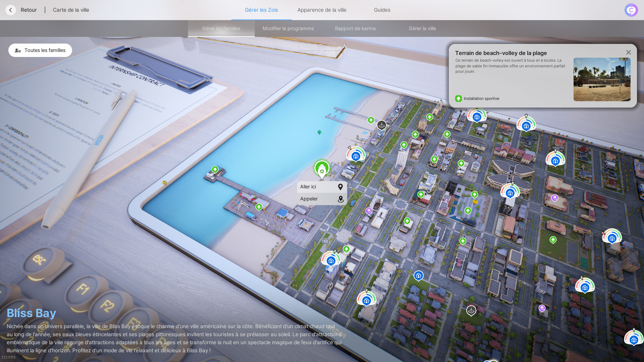Viewport: 644px width, 362px height.
Task: Switch to the Apparence de la ville tab
Action: point(322,10)
